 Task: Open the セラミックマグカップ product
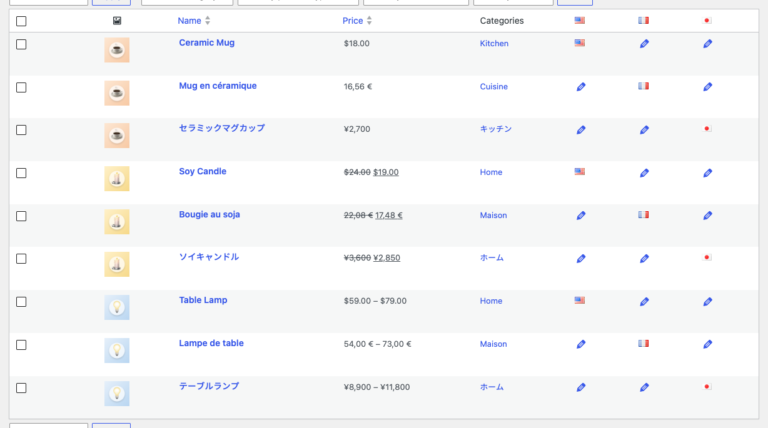tap(222, 128)
